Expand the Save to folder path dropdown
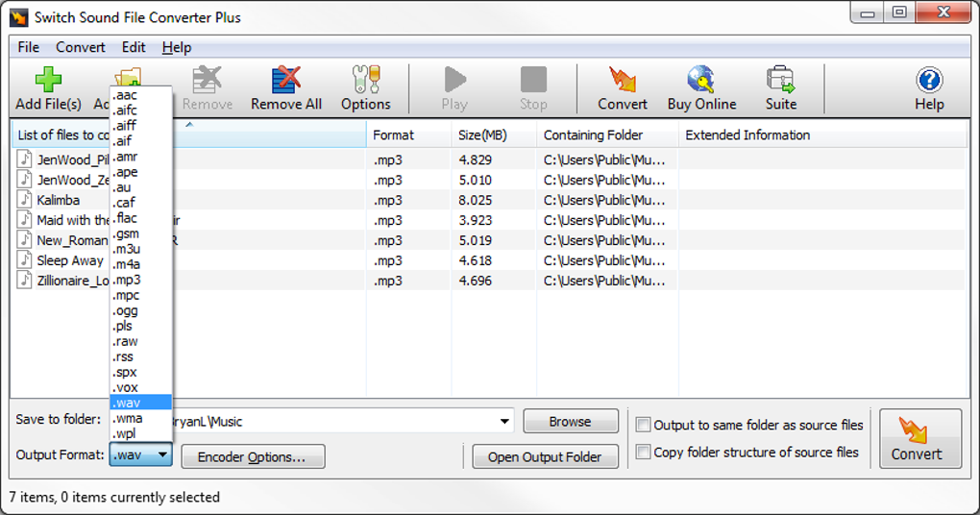Image resolution: width=980 pixels, height=515 pixels. pos(503,421)
